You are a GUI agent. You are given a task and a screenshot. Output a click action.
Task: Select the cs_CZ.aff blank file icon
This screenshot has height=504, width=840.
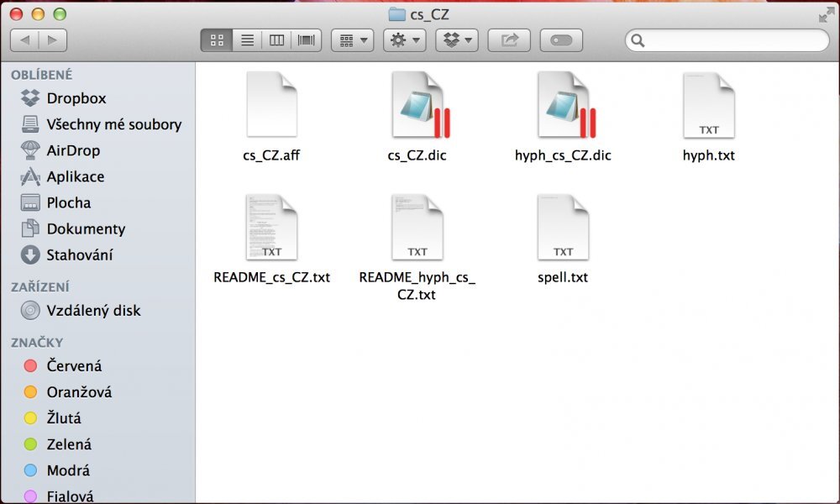click(x=271, y=105)
